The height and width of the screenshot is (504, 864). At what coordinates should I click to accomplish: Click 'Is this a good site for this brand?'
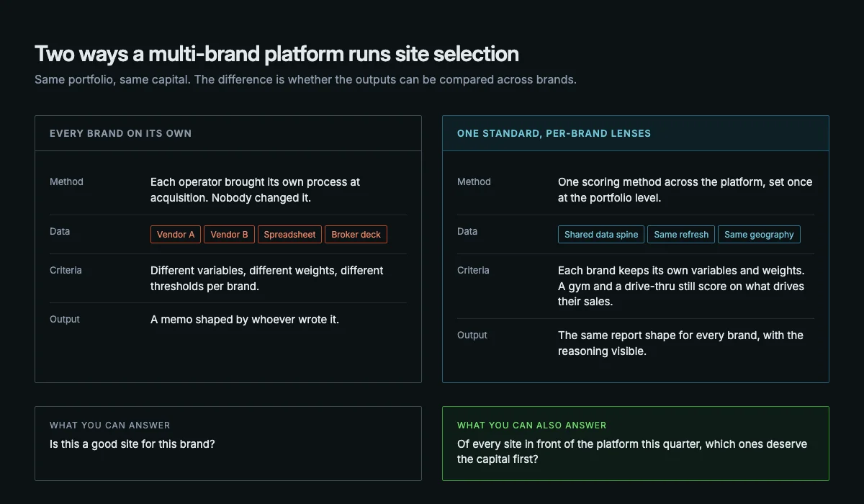pyautogui.click(x=132, y=444)
